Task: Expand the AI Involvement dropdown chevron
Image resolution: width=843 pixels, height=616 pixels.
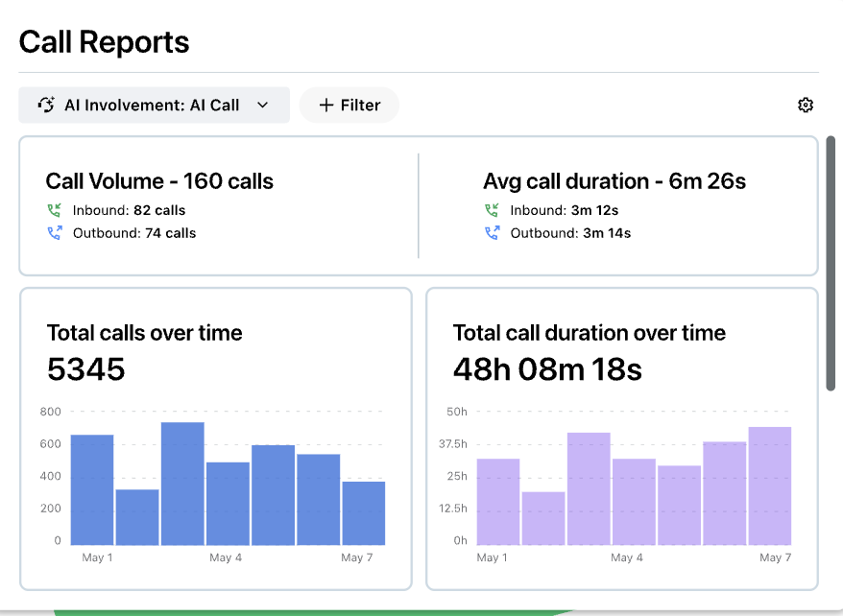Action: pyautogui.click(x=263, y=106)
